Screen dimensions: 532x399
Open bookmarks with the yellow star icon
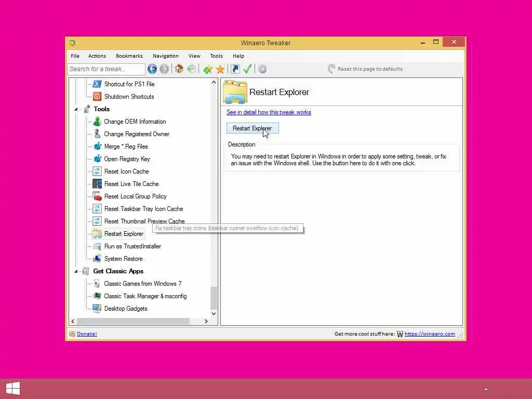tap(220, 69)
